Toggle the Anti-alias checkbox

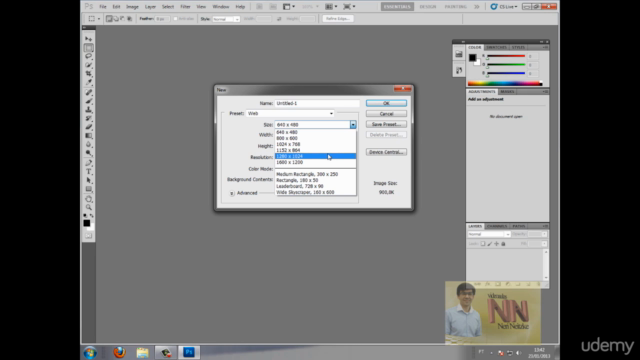(176, 19)
